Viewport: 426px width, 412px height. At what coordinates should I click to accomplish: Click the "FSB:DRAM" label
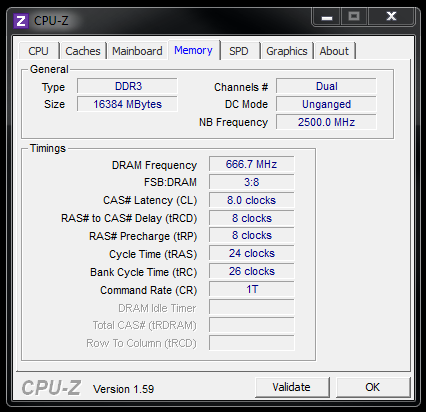tap(170, 182)
